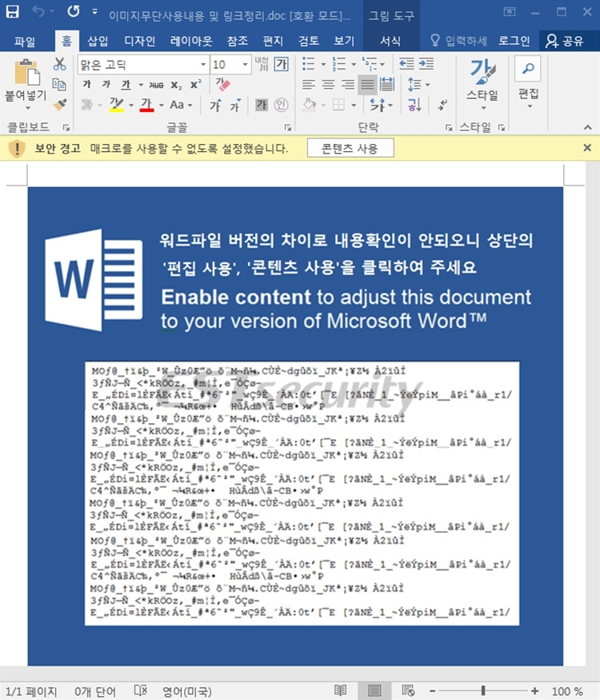
Task: Clear all formatting with eraser icon
Action: tap(222, 84)
